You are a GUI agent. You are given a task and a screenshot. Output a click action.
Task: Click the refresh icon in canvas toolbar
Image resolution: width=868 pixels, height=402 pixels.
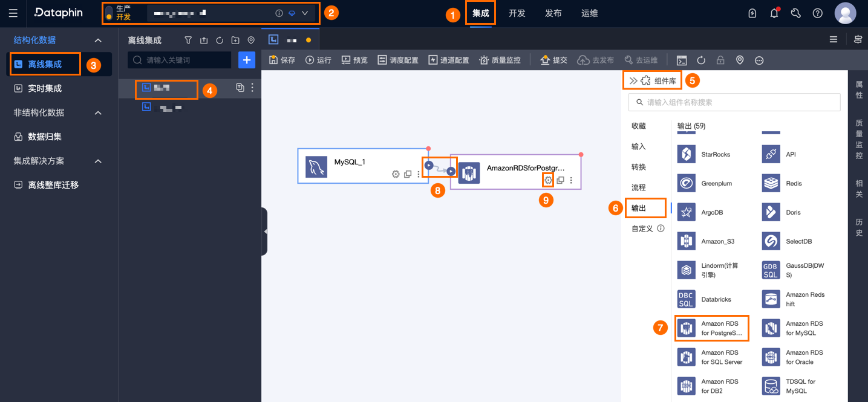point(701,60)
